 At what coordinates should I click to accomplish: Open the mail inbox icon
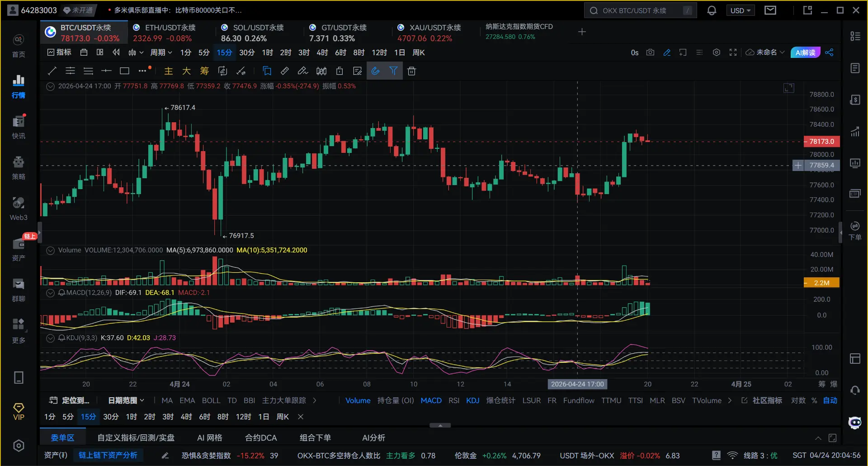(770, 10)
